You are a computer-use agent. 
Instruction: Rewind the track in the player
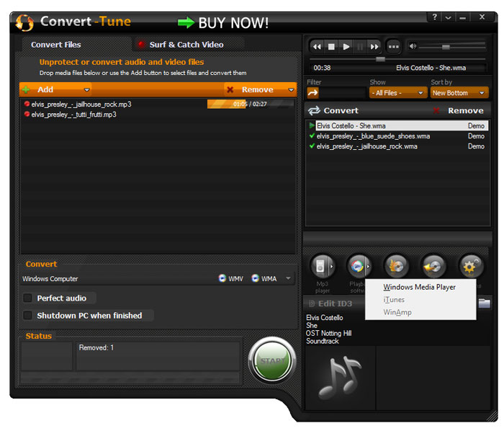coord(317,47)
